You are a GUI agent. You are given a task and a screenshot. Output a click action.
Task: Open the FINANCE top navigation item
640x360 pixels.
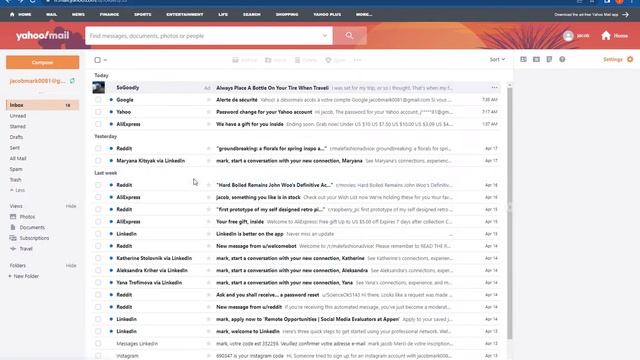(x=109, y=14)
